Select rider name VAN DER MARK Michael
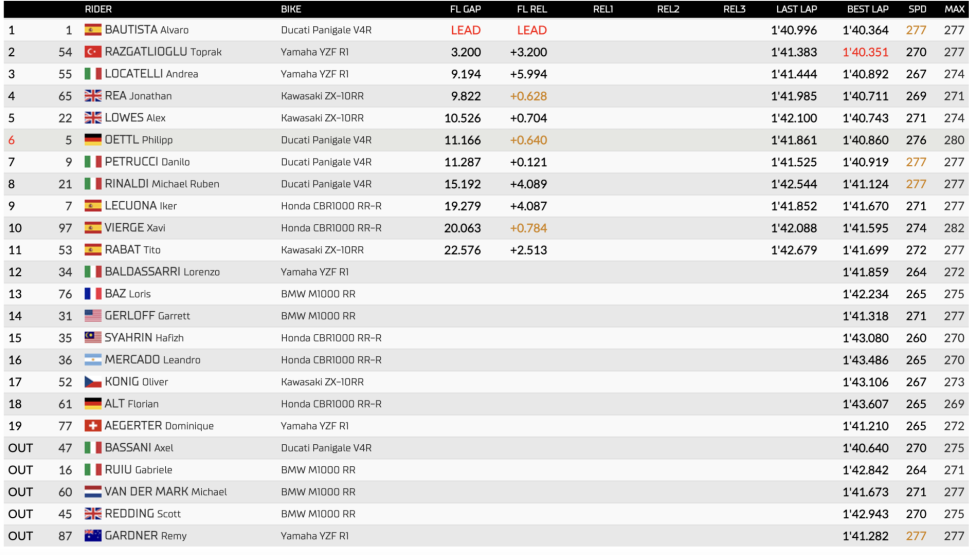This screenshot has height=555, width=976. click(166, 492)
